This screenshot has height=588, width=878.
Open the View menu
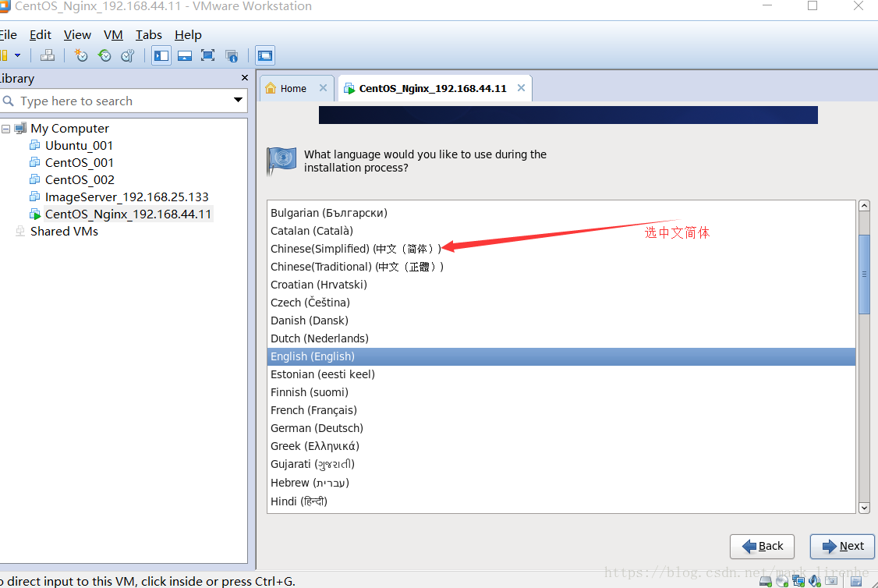point(77,35)
